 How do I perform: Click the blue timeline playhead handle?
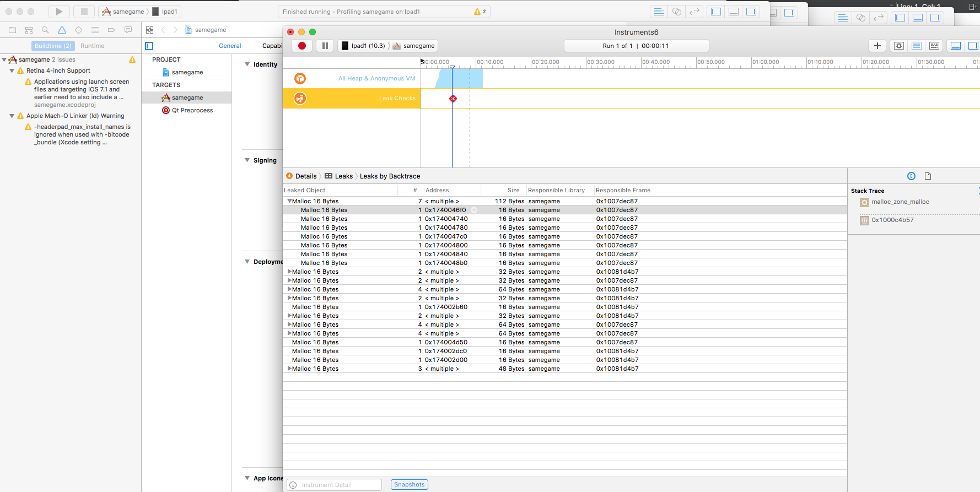point(452,67)
